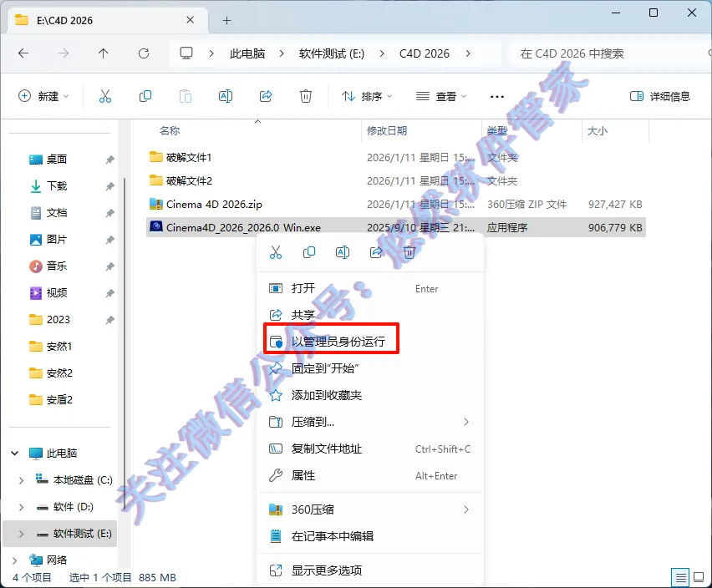This screenshot has width=712, height=588.
Task: Click the Share icon in the toolbar
Action: pos(266,96)
